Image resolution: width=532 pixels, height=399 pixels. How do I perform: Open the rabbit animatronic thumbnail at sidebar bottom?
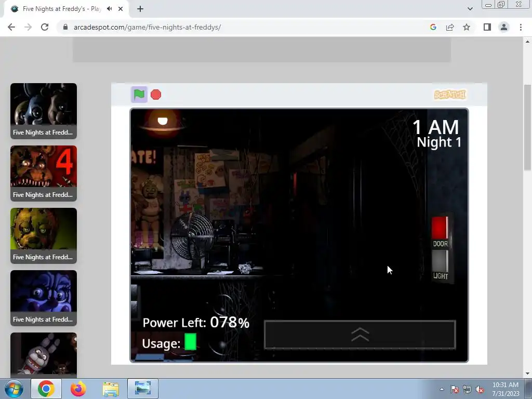(x=44, y=355)
